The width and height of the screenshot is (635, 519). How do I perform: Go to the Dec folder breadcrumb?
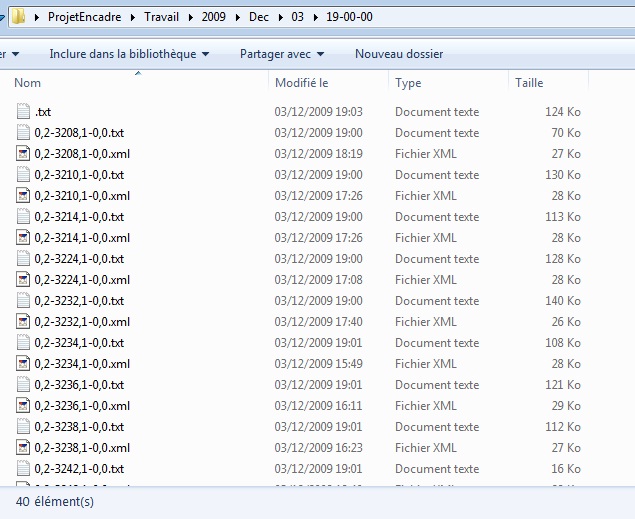tap(259, 18)
